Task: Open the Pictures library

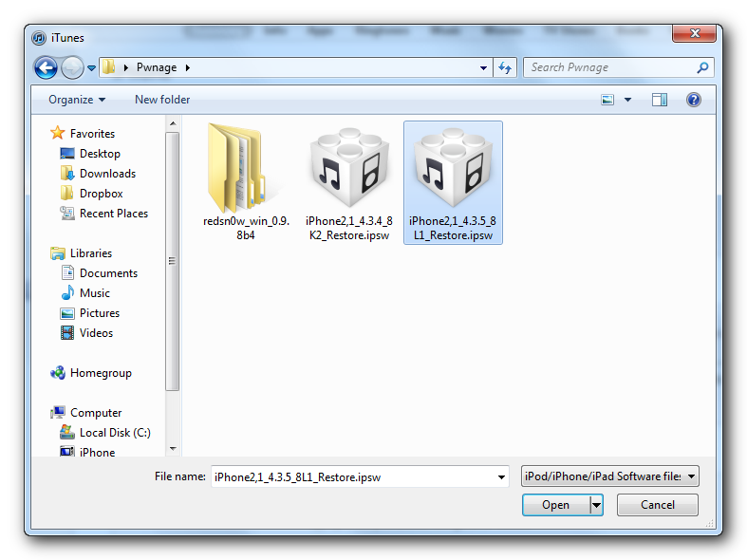Action: [x=100, y=313]
